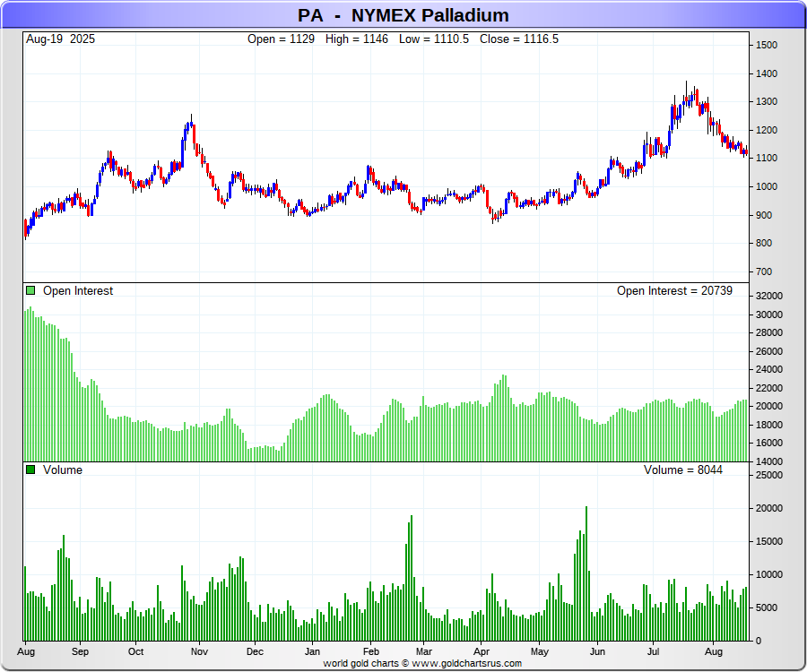This screenshot has width=807, height=672.
Task: Click the 1400 price axis label
Action: (767, 73)
